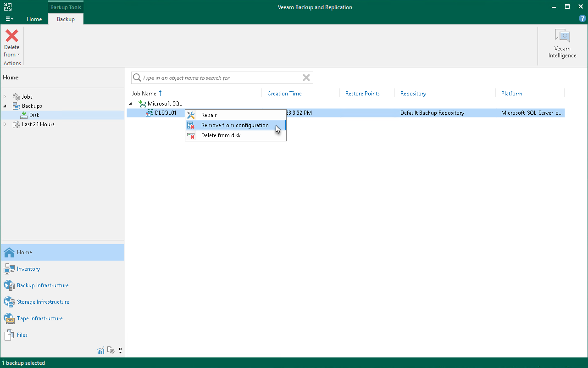This screenshot has width=588, height=368.
Task: Click the Files documents icon
Action: 9,335
